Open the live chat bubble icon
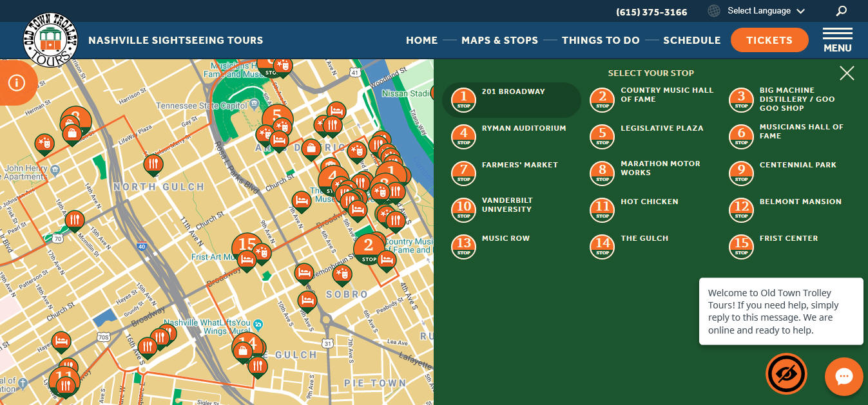Image resolution: width=868 pixels, height=405 pixels. pyautogui.click(x=844, y=377)
